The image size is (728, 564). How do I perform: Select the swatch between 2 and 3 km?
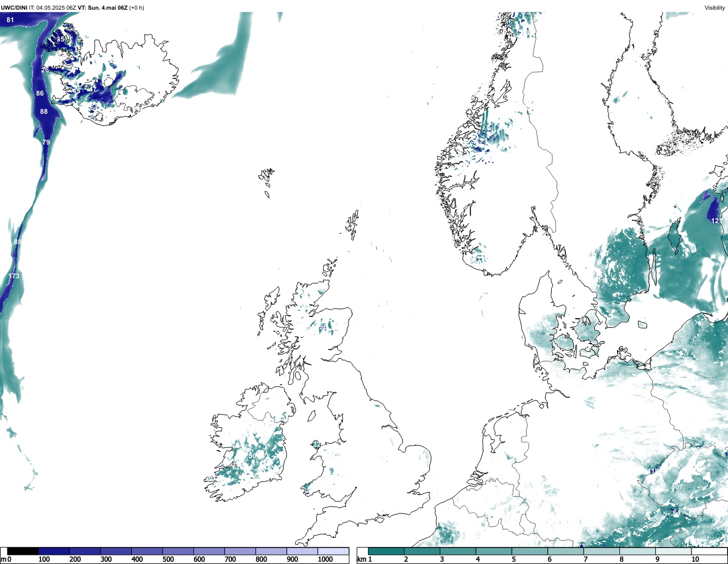(422, 551)
